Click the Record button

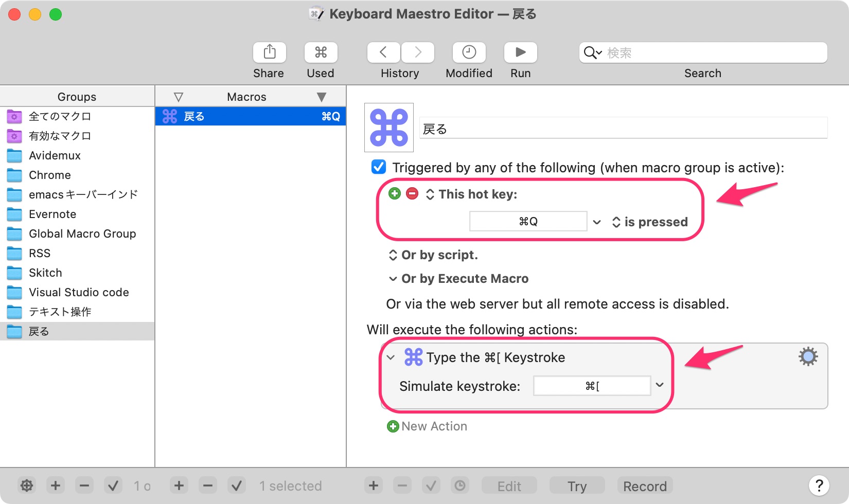(645, 486)
